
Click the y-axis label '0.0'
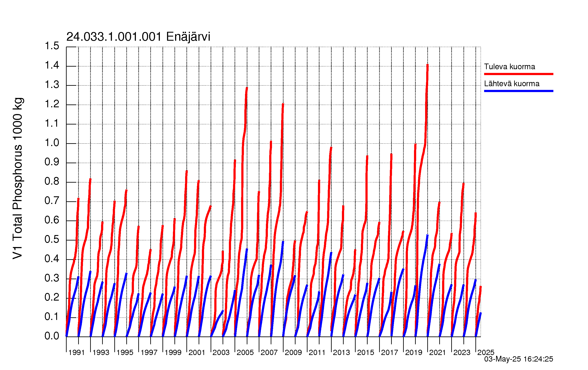[52, 336]
